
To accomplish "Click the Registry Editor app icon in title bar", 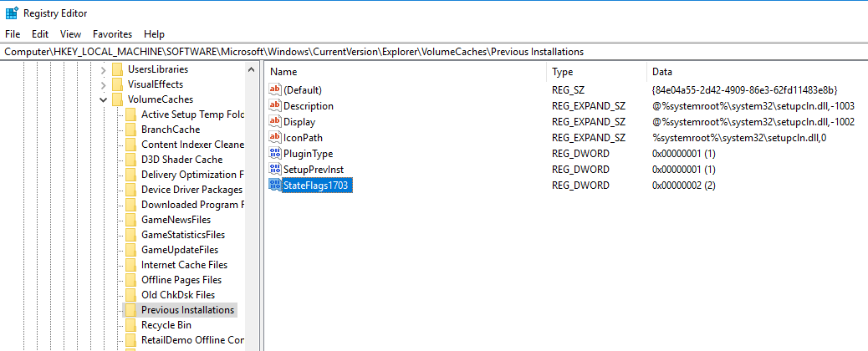I will click(12, 13).
